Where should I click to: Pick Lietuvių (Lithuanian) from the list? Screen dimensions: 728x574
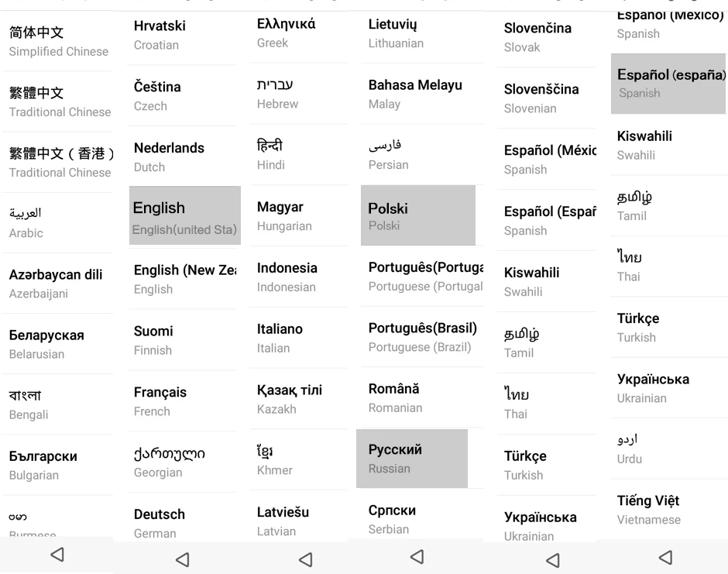422,33
